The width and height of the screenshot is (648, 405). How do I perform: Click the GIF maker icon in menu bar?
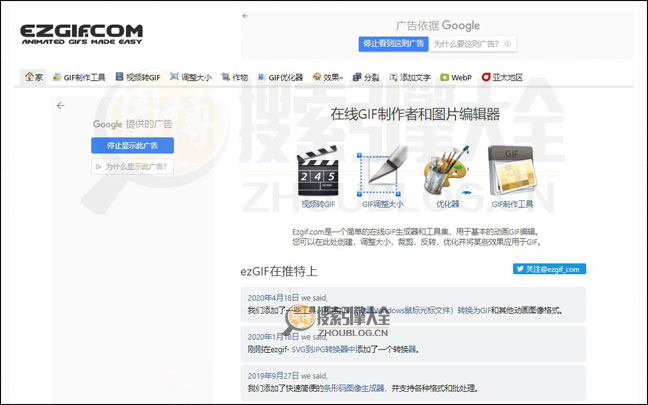tap(57, 76)
